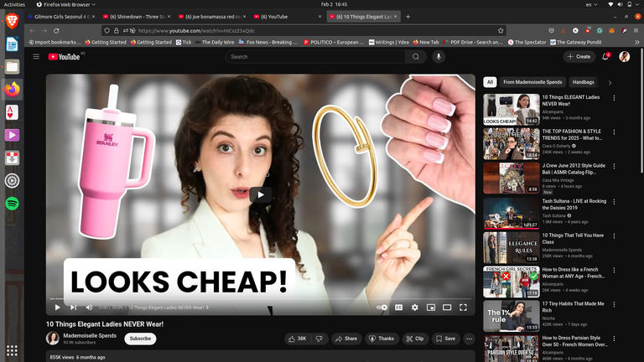Viewport: 644px width, 362px height.
Task: Share the video
Action: pyautogui.click(x=346, y=339)
